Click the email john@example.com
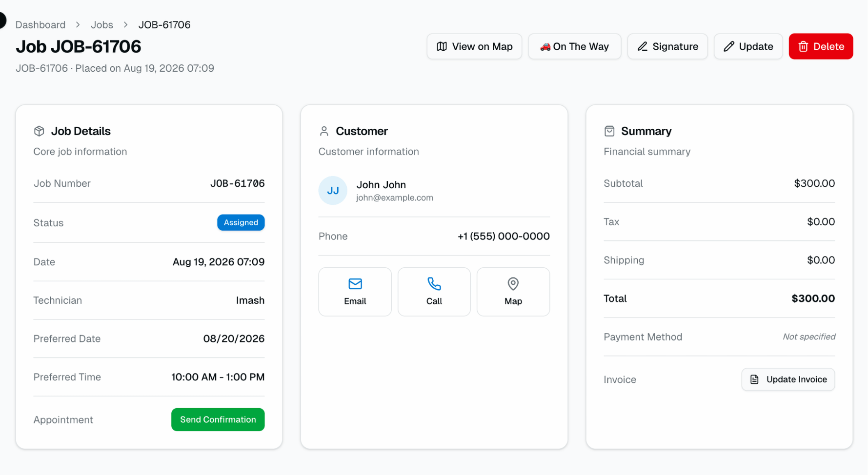The image size is (868, 475). coord(395,198)
